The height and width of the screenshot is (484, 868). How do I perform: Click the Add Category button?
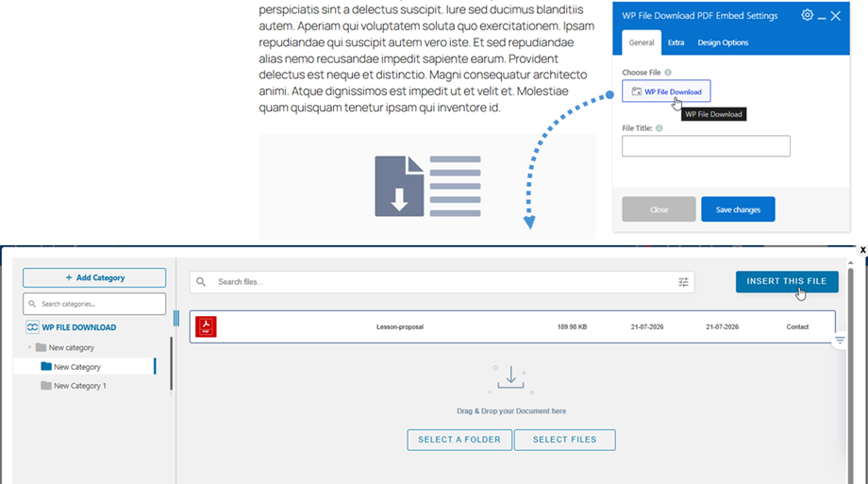tap(94, 277)
